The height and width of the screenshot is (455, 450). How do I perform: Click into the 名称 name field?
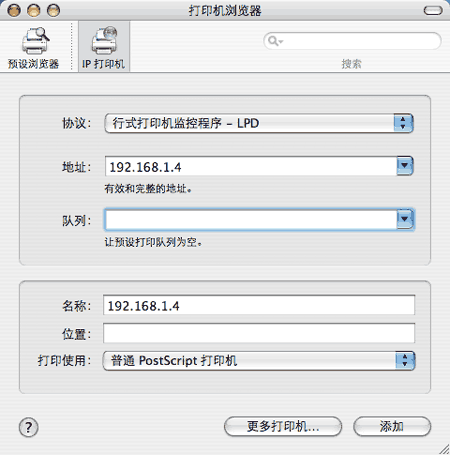(x=259, y=305)
